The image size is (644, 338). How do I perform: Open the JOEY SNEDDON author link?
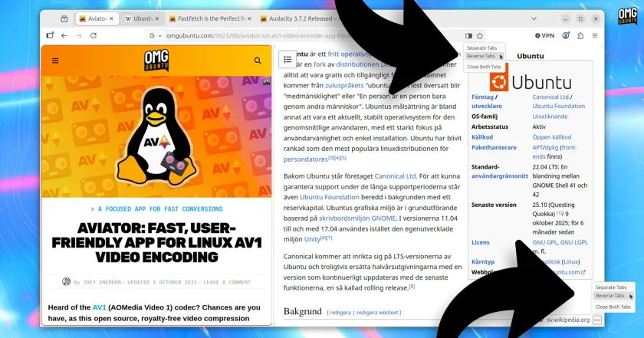click(102, 283)
